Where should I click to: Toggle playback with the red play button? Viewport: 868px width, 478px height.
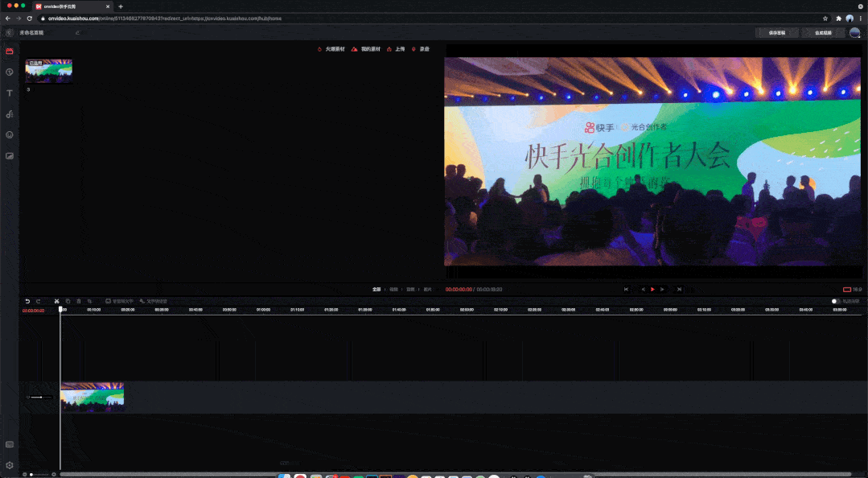click(652, 289)
